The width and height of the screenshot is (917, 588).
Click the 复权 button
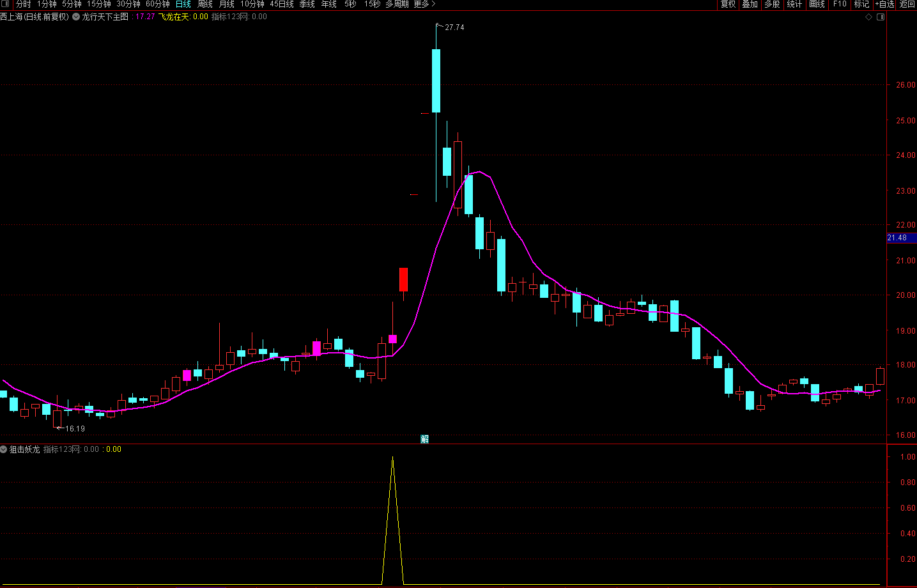click(x=728, y=4)
